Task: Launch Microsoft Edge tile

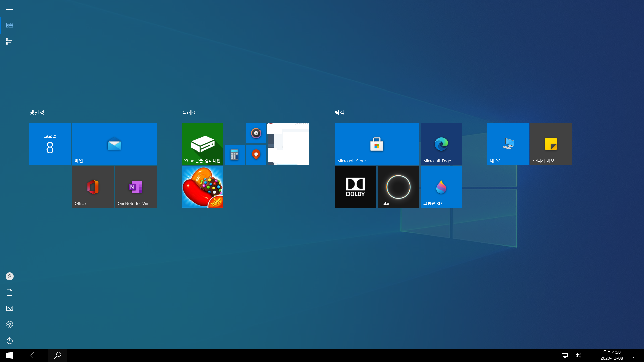Action: [441, 144]
